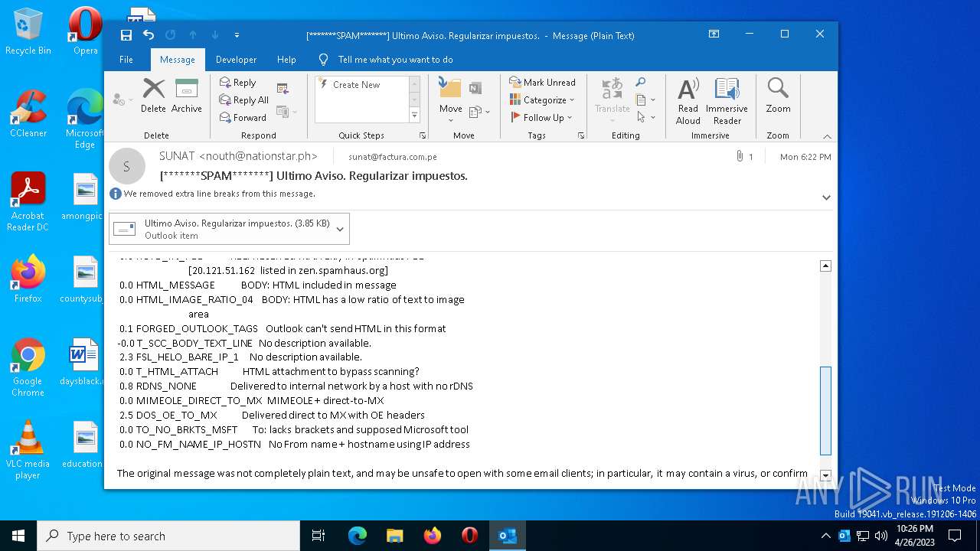The image size is (980, 551).
Task: Open the taskbar volume control
Action: (x=880, y=536)
